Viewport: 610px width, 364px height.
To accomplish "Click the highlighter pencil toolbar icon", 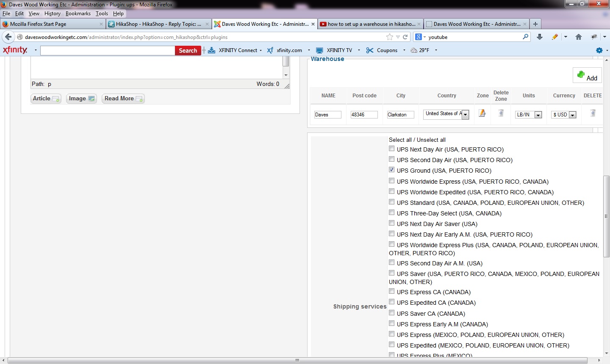I will (555, 37).
